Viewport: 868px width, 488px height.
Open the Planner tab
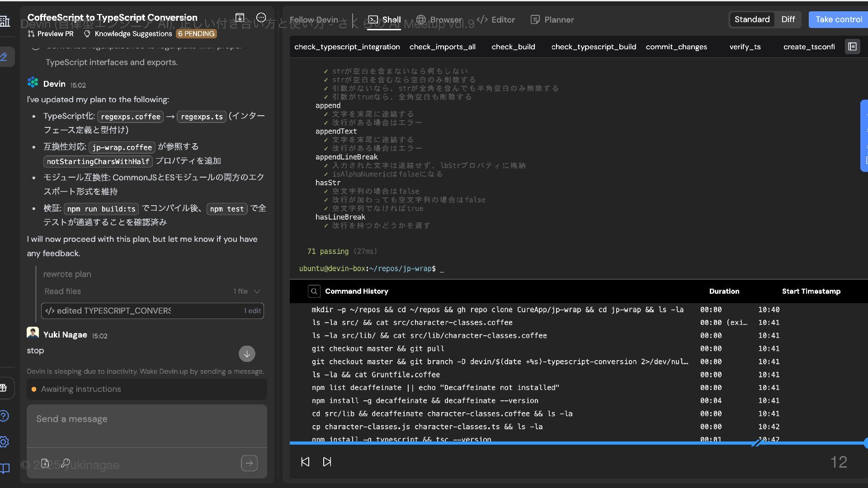552,20
